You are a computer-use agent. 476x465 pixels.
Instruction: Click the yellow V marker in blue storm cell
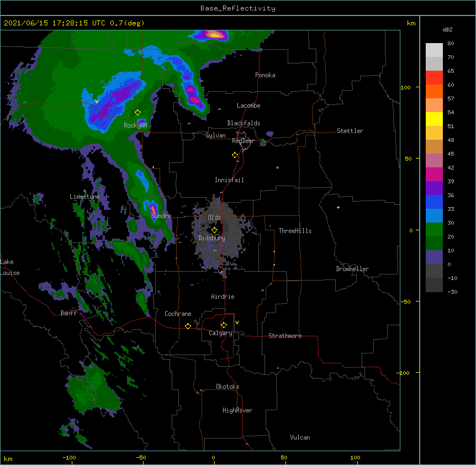[x=97, y=102]
